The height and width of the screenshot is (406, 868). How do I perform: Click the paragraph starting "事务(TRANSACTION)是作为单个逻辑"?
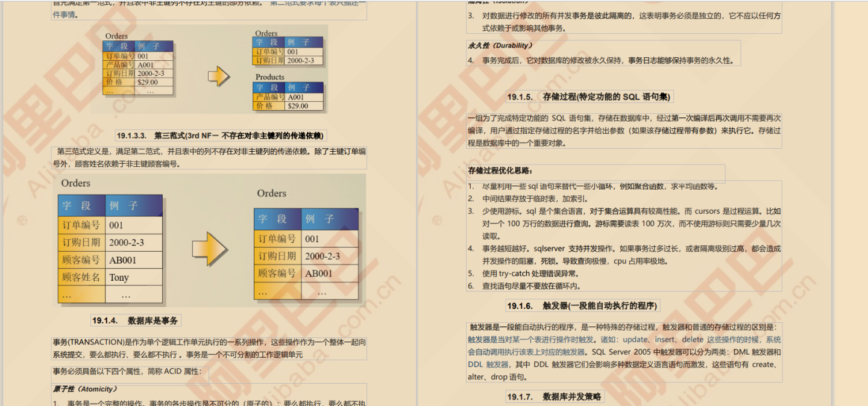pyautogui.click(x=209, y=348)
